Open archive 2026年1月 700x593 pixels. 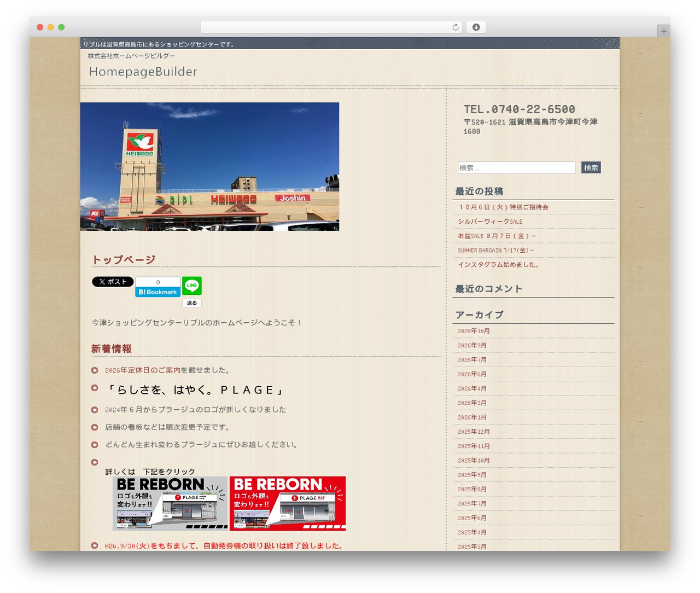[x=472, y=417]
